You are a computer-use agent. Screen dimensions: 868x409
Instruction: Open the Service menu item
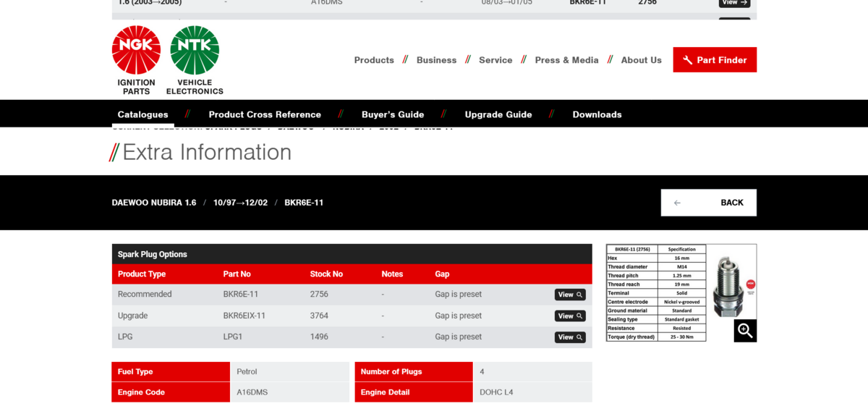coord(495,60)
